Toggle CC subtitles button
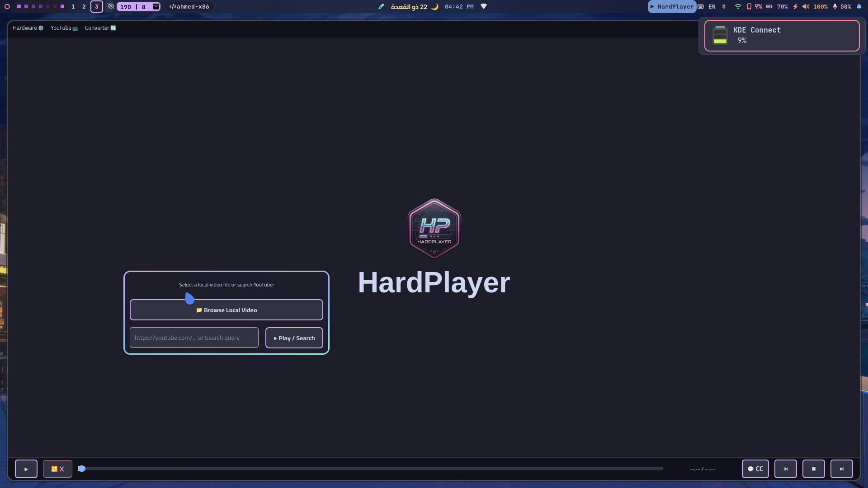The height and width of the screenshot is (488, 868). tap(755, 469)
